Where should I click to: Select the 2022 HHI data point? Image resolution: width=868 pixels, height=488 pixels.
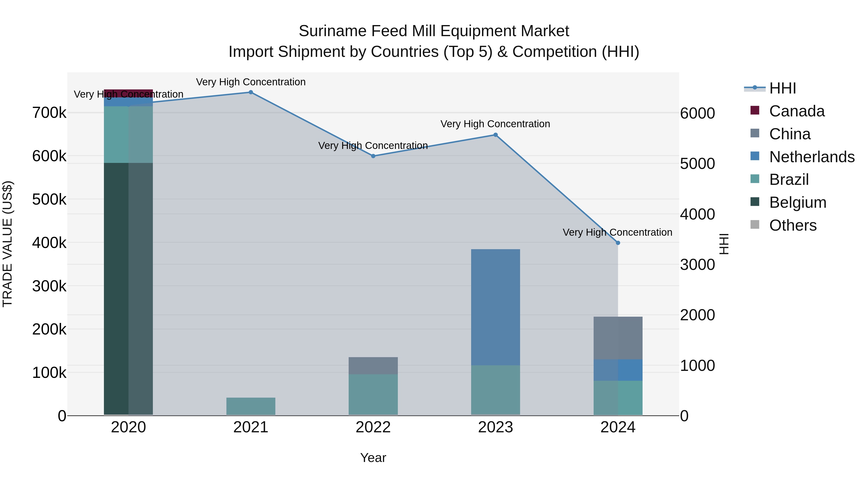pos(373,156)
